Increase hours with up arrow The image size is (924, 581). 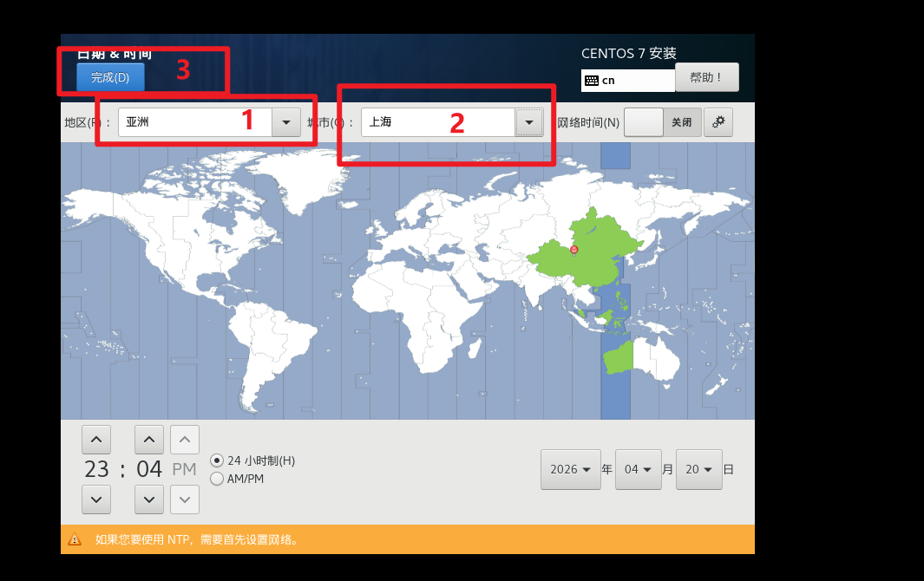click(x=96, y=440)
